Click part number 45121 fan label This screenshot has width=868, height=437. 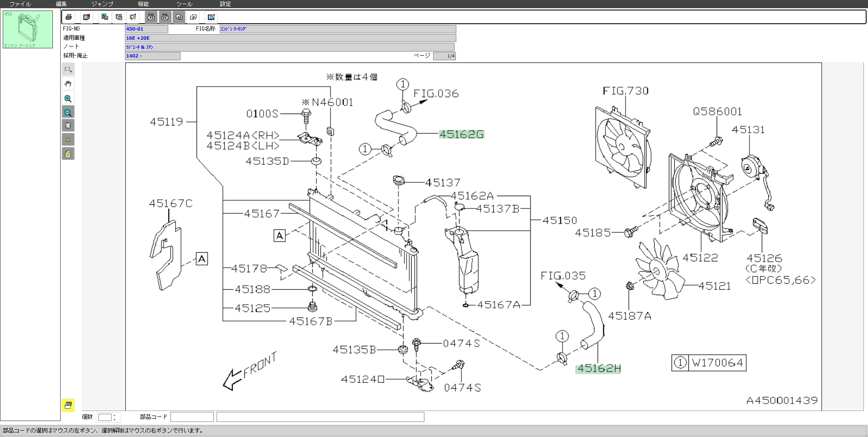[714, 286]
